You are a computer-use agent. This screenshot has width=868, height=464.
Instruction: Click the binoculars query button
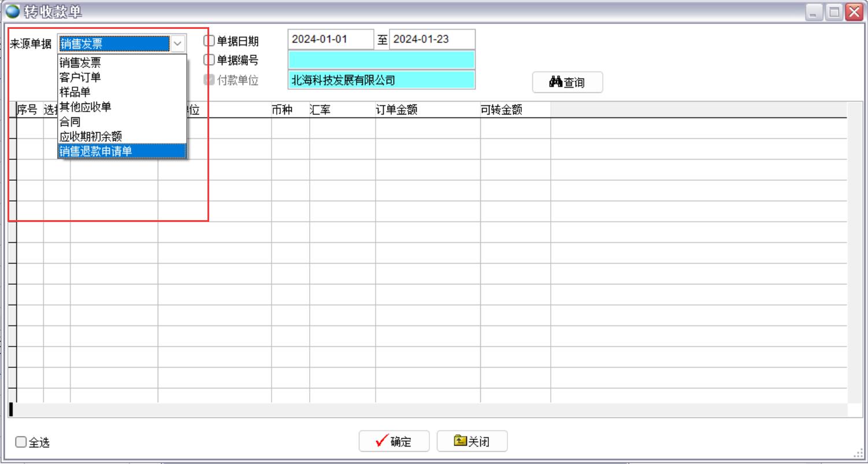[x=567, y=82]
